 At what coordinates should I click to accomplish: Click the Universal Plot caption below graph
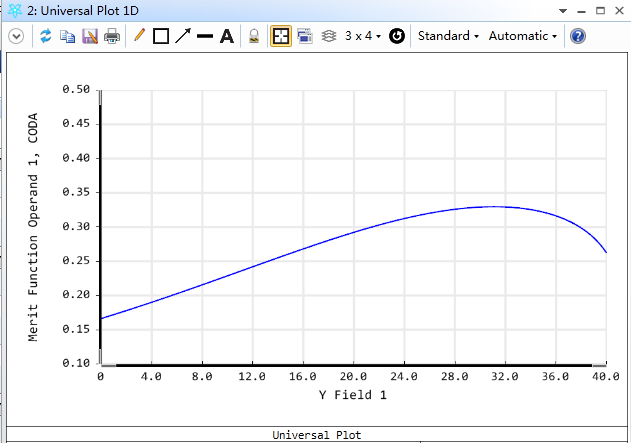click(317, 435)
